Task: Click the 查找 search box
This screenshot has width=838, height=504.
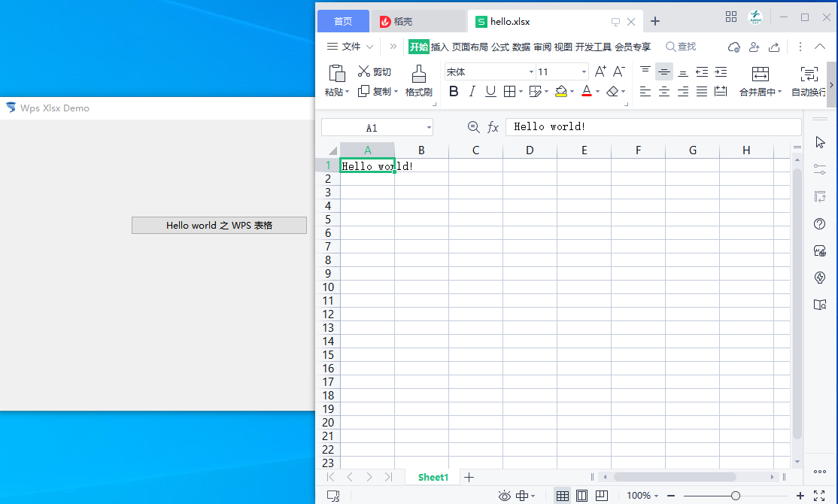Action: (x=681, y=47)
